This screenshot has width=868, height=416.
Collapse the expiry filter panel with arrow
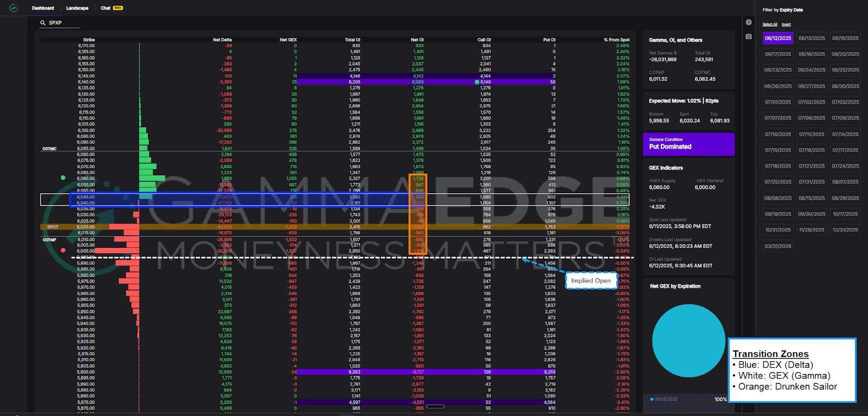pyautogui.click(x=749, y=22)
